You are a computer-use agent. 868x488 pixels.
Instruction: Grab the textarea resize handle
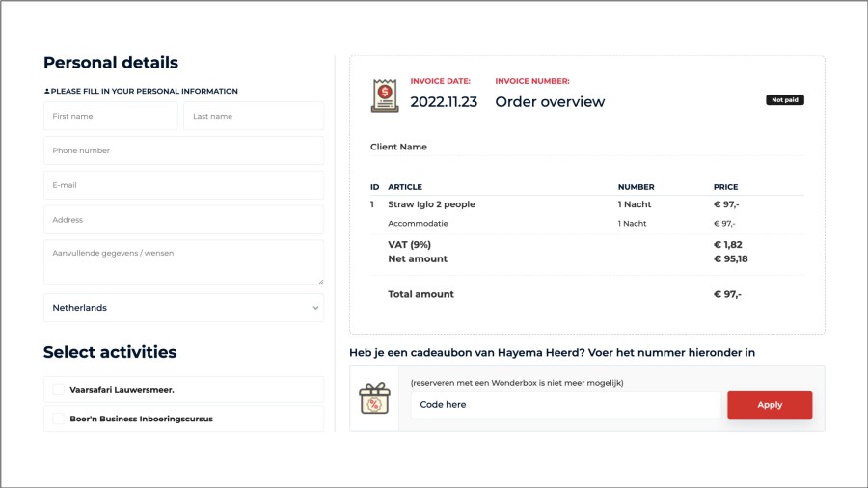pos(319,280)
